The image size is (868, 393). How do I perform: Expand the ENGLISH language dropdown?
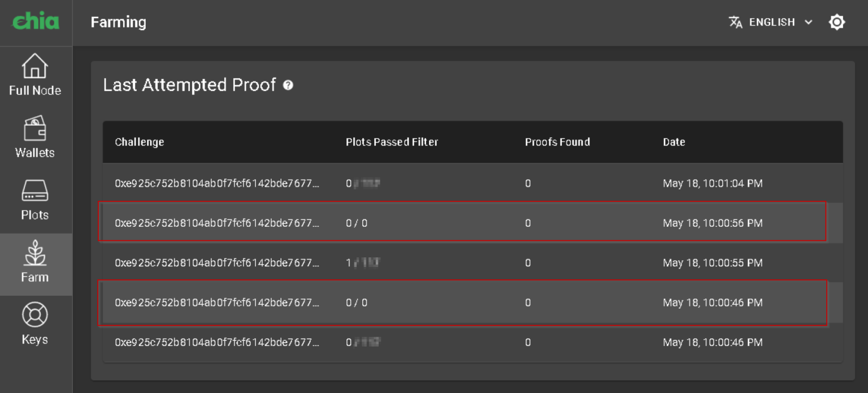pyautogui.click(x=772, y=22)
